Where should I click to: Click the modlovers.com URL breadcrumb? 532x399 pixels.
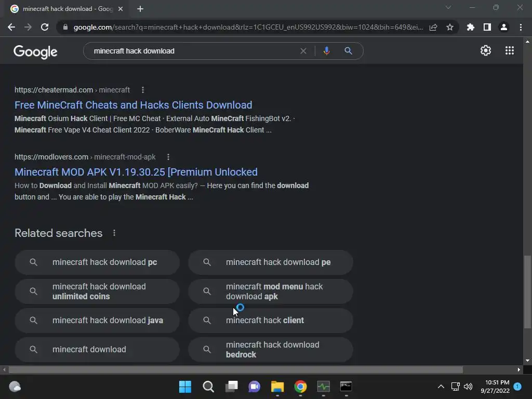(85, 157)
